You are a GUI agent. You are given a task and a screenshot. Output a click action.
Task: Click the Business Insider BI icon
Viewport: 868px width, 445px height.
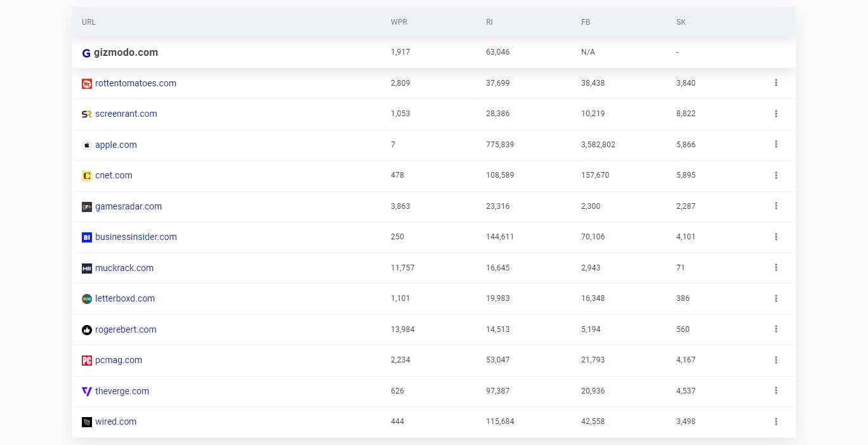point(86,237)
